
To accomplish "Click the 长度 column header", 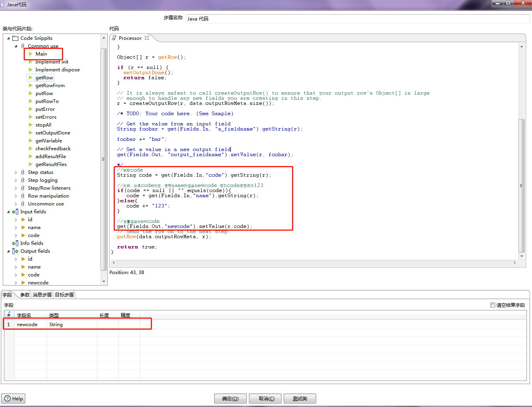I will [x=108, y=315].
